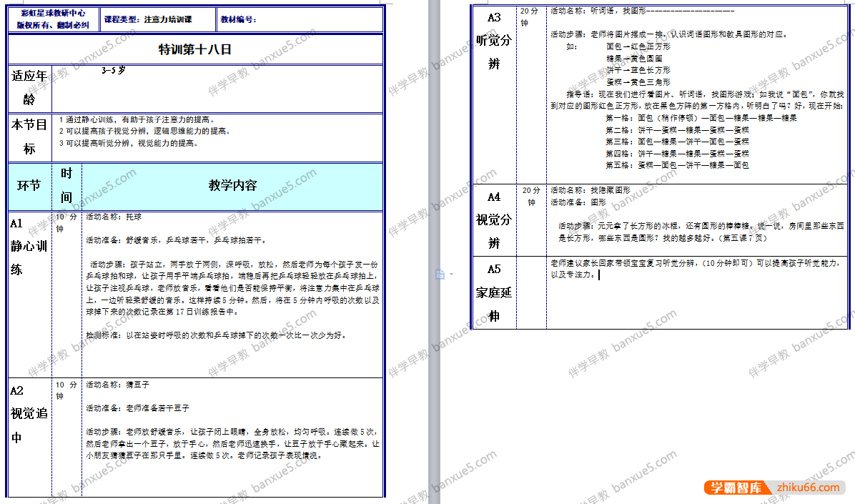Click the 第四格 sequence line
This screenshot has height=504, width=855.
pos(677,154)
